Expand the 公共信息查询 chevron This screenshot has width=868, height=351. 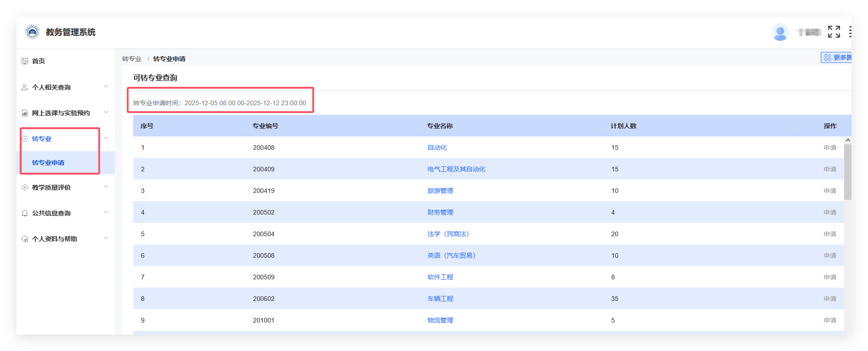point(106,212)
